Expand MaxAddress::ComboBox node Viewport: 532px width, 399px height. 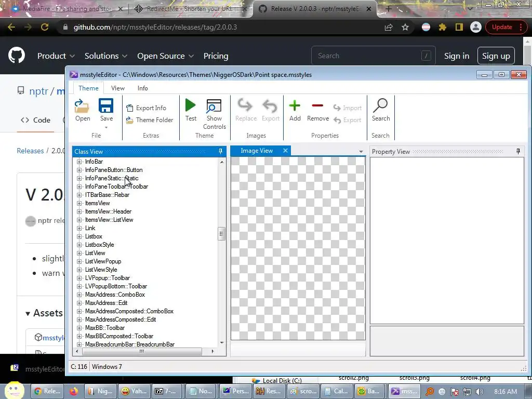pyautogui.click(x=79, y=295)
